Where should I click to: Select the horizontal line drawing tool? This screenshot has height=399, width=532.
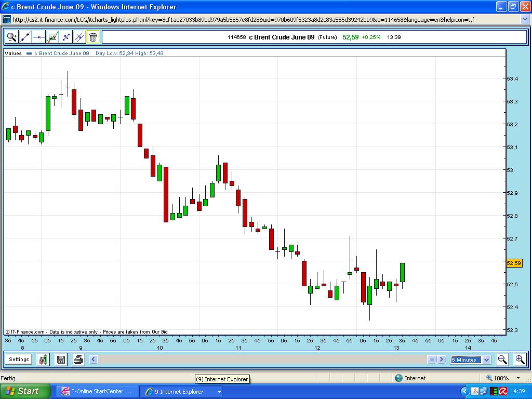[x=39, y=37]
